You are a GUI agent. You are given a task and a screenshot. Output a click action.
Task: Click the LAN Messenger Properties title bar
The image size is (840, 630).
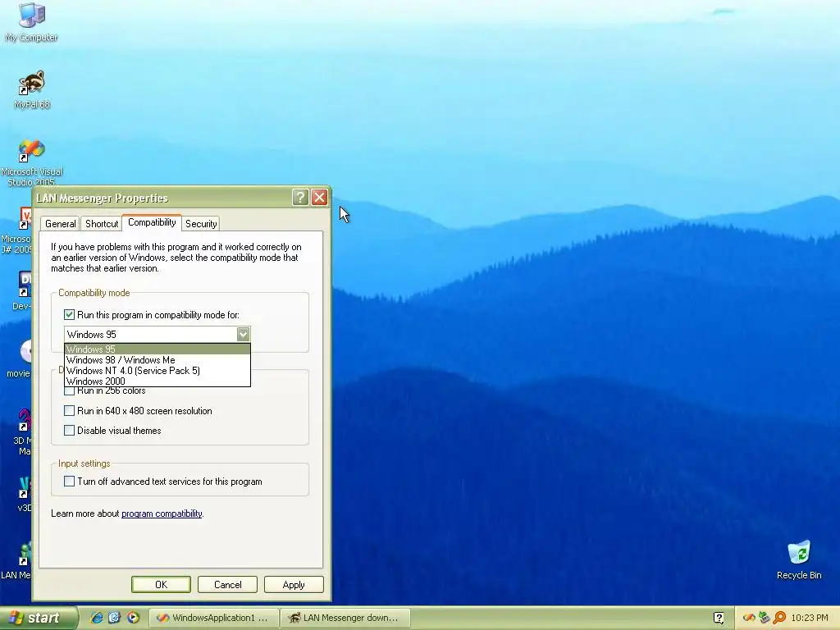163,198
